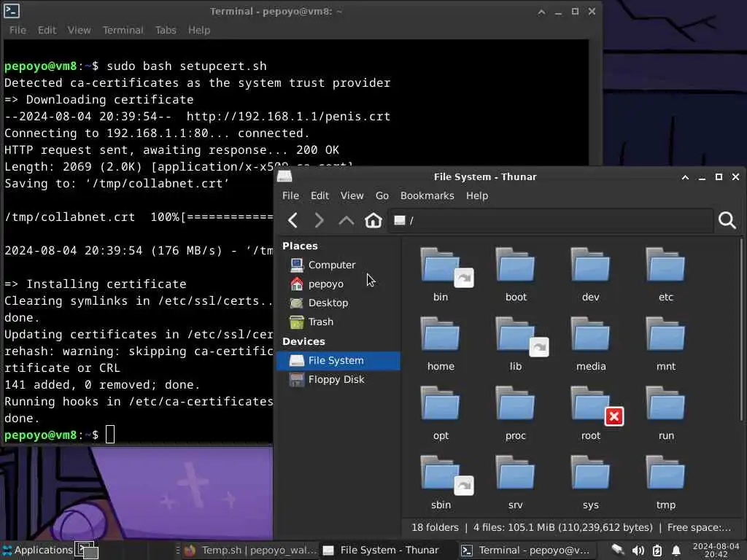Go to home directory in Thunar toolbar
Viewport: 747px width, 560px height.
point(373,220)
